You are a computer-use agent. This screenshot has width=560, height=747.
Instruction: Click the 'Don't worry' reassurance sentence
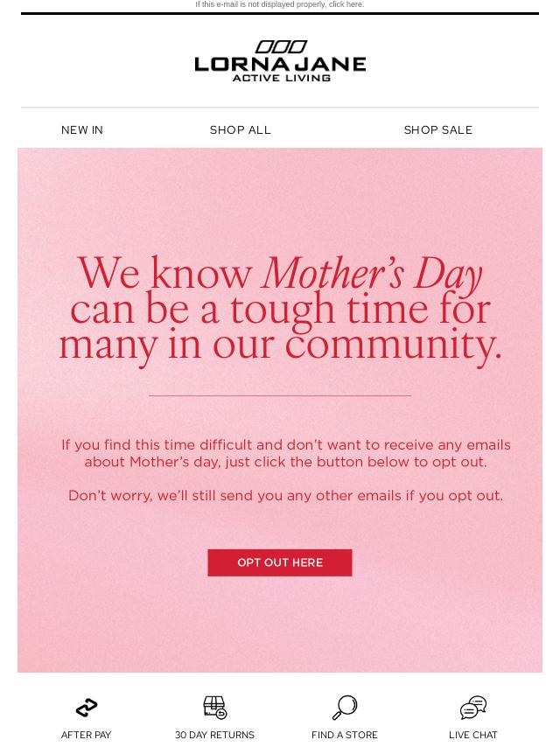coord(285,495)
